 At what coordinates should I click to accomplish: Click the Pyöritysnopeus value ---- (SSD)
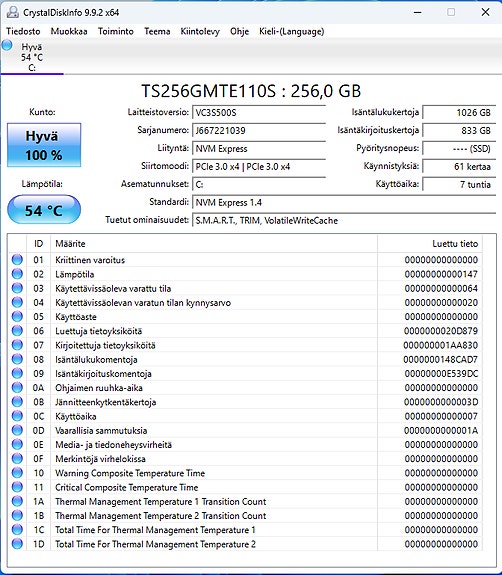point(459,149)
